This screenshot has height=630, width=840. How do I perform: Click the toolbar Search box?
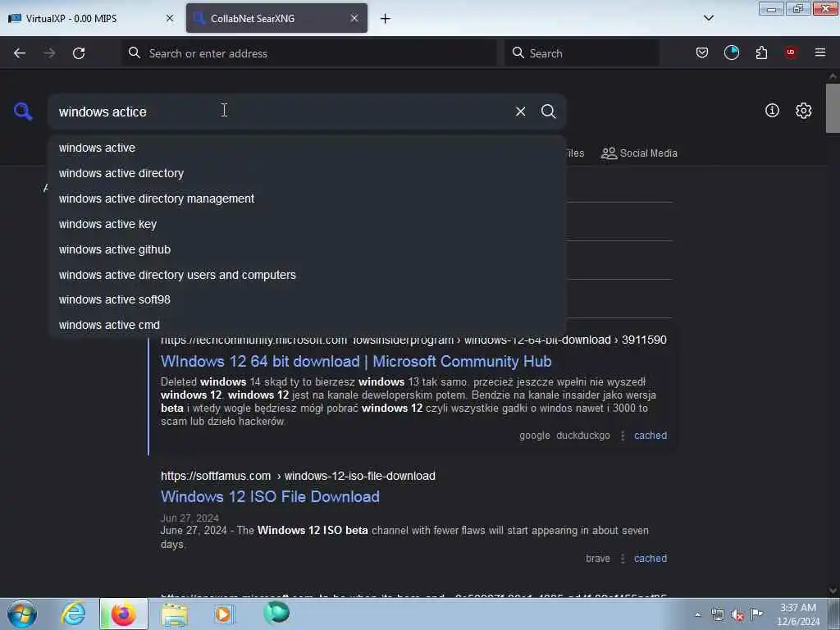pyautogui.click(x=582, y=53)
